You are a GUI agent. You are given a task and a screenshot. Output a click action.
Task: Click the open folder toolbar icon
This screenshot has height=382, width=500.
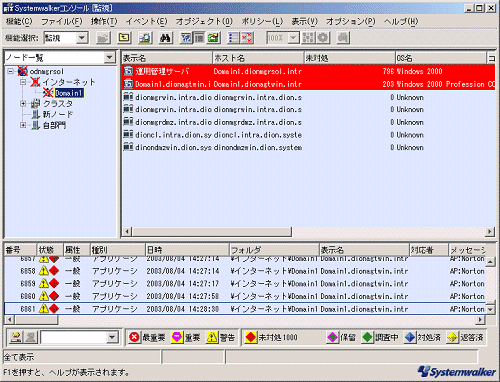point(103,38)
